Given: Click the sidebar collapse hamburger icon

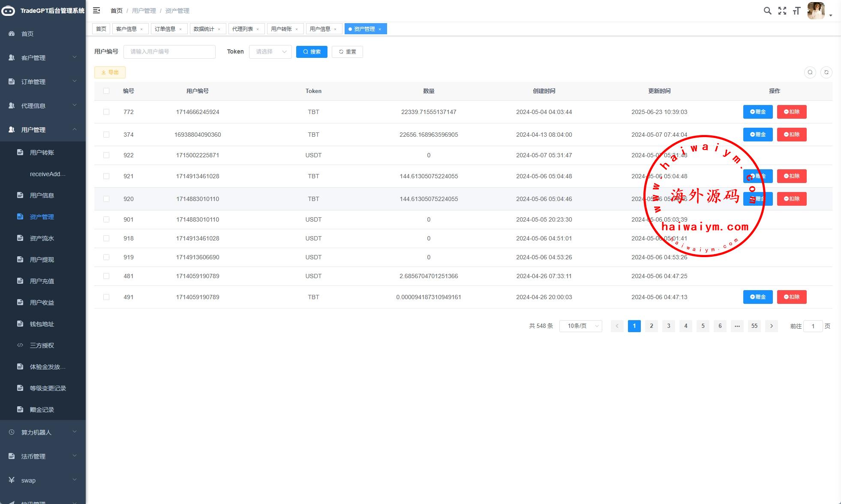Looking at the screenshot, I should pyautogui.click(x=96, y=10).
